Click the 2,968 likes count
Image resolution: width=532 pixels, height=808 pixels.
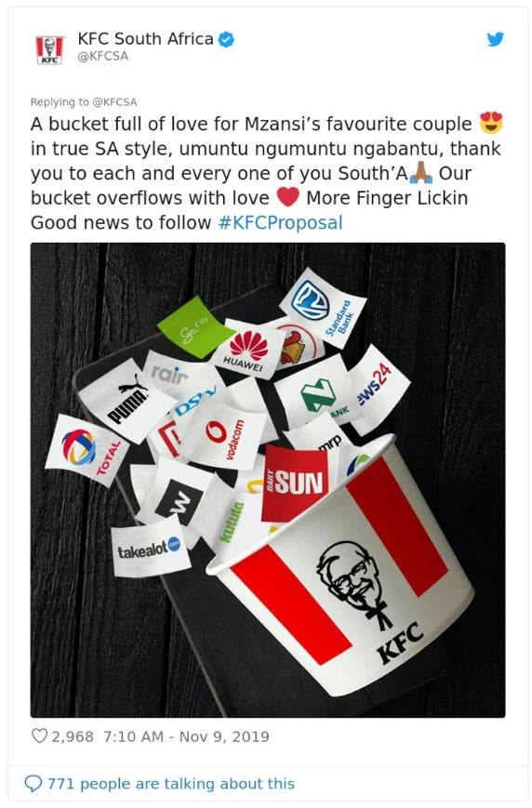click(x=73, y=736)
